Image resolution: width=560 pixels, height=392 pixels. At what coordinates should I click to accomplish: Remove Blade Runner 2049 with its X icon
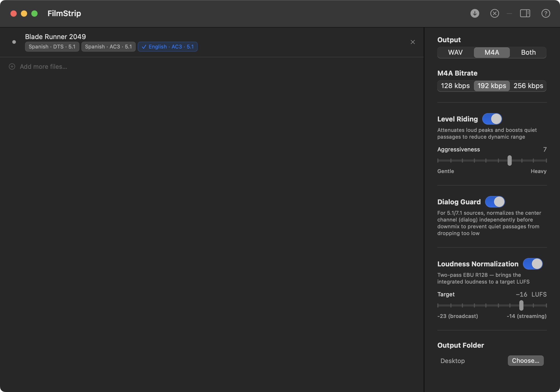tap(413, 42)
